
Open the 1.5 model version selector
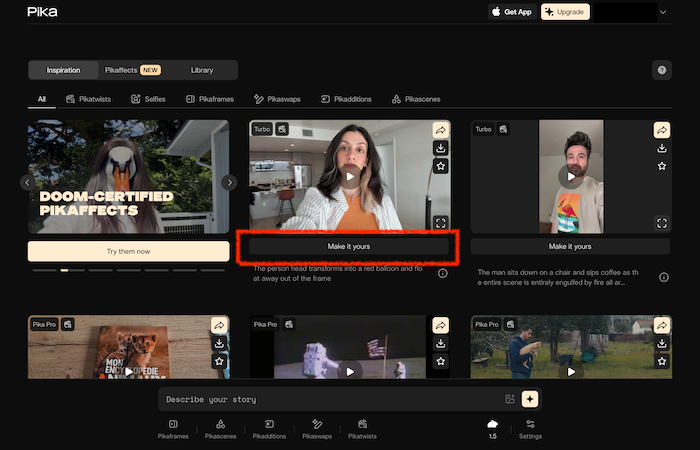click(492, 430)
